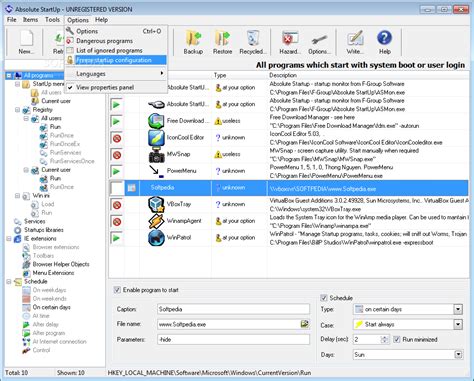Image resolution: width=474 pixels, height=381 pixels.
Task: Open the File menu
Action: (x=11, y=20)
